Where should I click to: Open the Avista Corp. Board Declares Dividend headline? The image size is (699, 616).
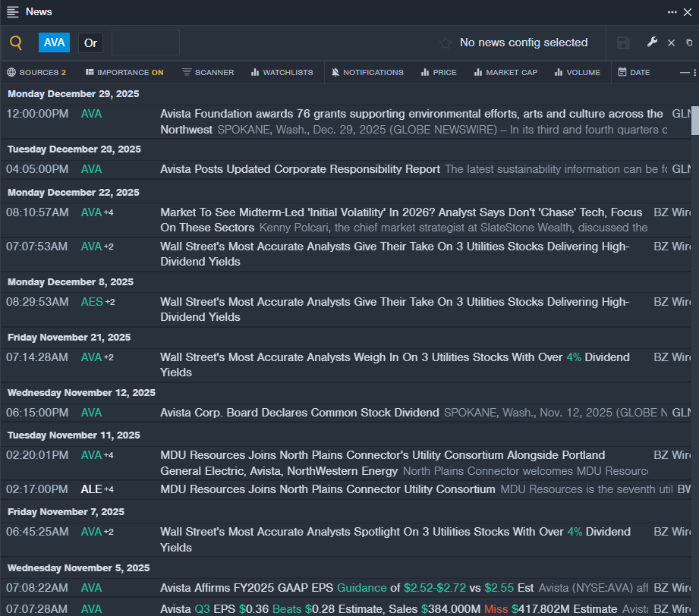tap(299, 413)
